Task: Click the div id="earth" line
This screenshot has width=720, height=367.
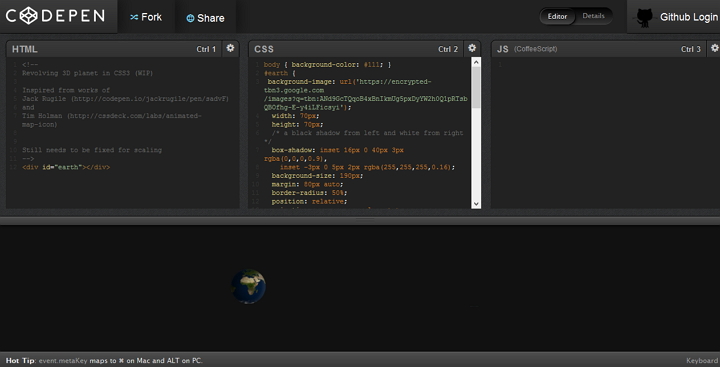Action: [66, 167]
